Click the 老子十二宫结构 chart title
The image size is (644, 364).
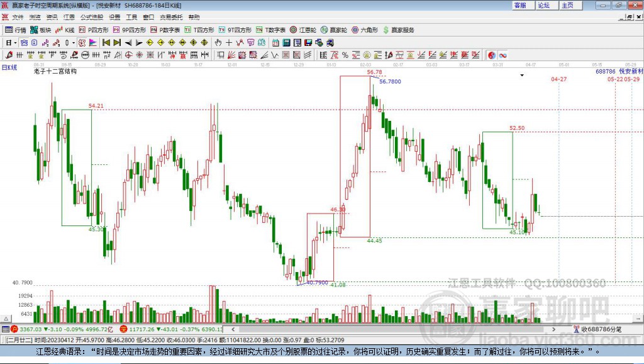pyautogui.click(x=55, y=72)
